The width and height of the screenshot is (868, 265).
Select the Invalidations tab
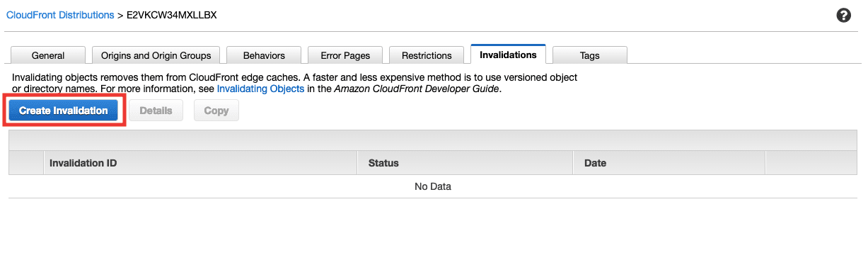click(x=508, y=55)
